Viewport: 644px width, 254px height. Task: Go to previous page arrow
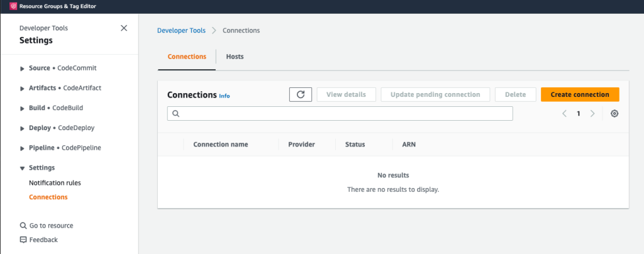click(x=564, y=114)
